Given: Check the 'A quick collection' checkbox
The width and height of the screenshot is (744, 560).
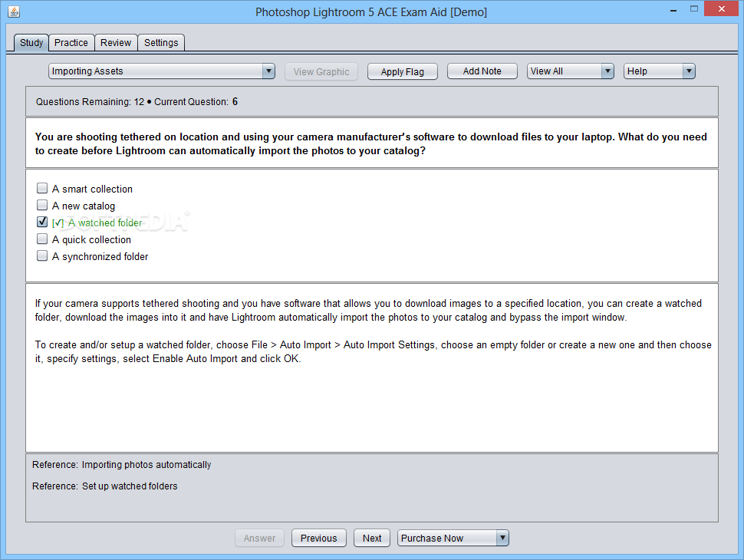Looking at the screenshot, I should click(x=42, y=239).
